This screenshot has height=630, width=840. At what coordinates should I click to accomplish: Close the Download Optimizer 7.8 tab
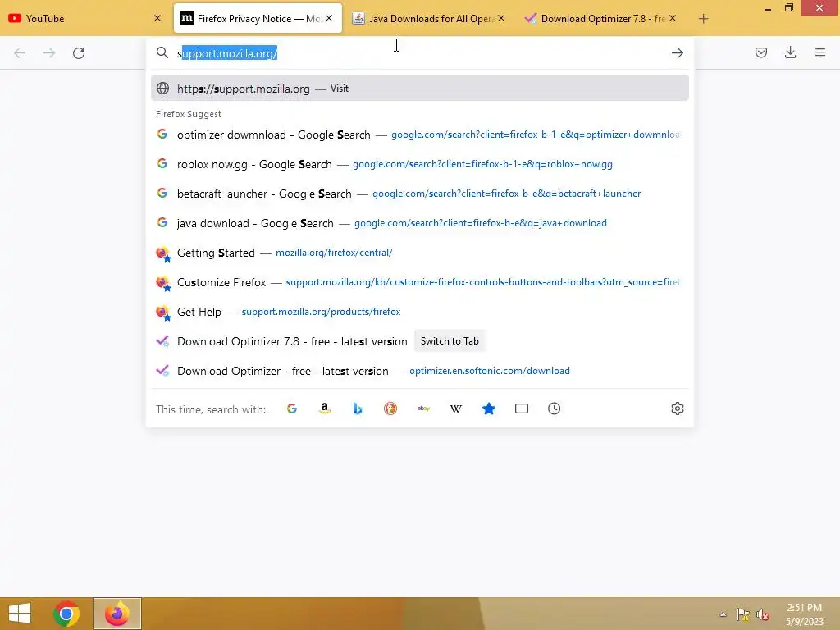point(673,18)
